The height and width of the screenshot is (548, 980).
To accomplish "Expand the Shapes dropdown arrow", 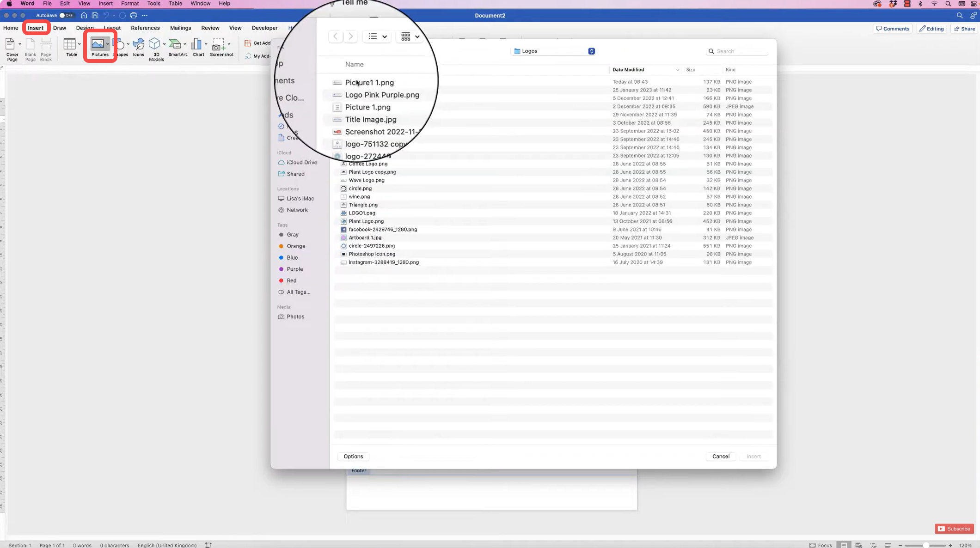I will tap(128, 44).
